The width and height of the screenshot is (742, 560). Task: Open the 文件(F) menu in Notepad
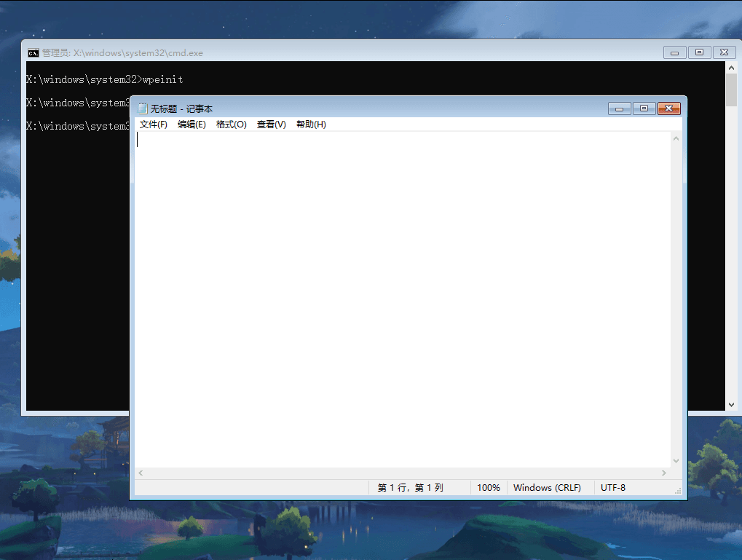click(153, 124)
